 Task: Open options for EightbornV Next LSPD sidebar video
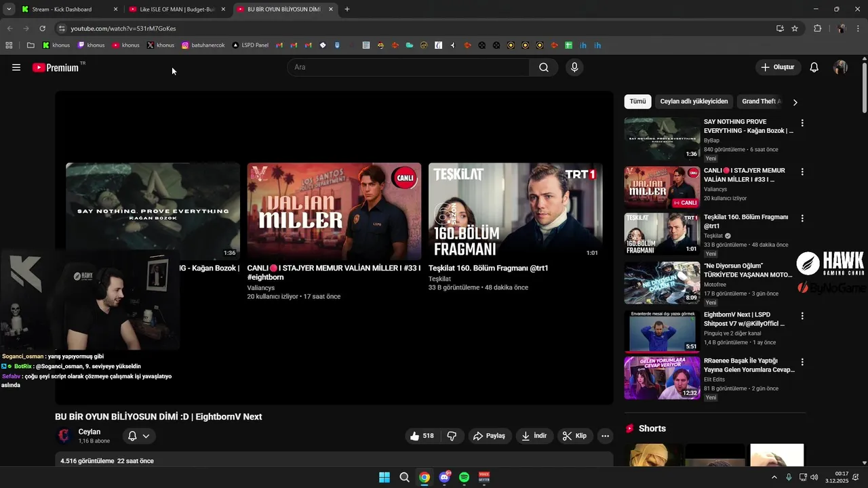pyautogui.click(x=802, y=316)
